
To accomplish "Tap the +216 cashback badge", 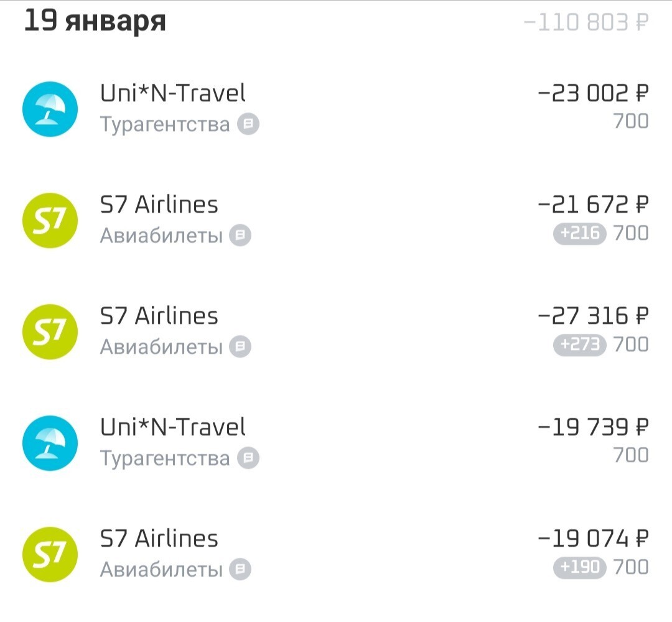I will pyautogui.click(x=579, y=234).
